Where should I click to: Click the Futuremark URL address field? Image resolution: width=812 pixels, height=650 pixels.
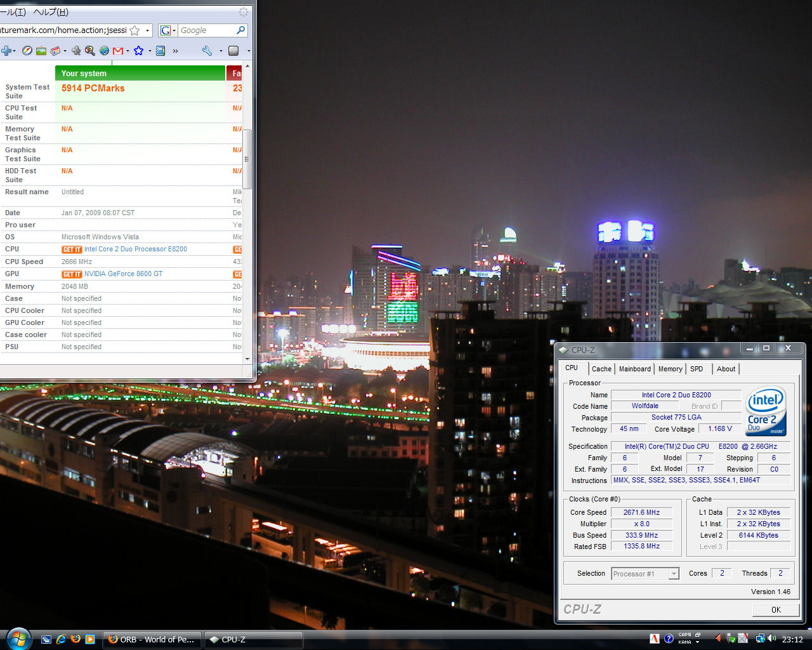pyautogui.click(x=63, y=30)
